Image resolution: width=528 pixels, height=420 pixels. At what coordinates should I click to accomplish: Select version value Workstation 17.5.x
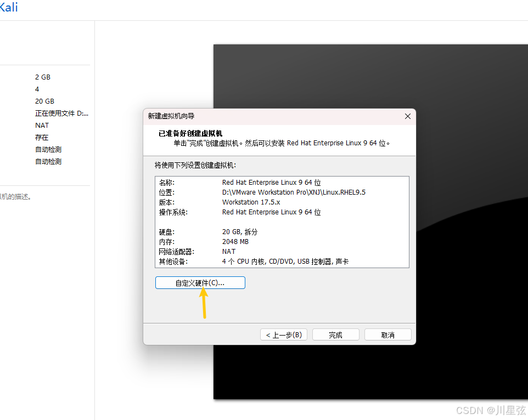pos(251,202)
